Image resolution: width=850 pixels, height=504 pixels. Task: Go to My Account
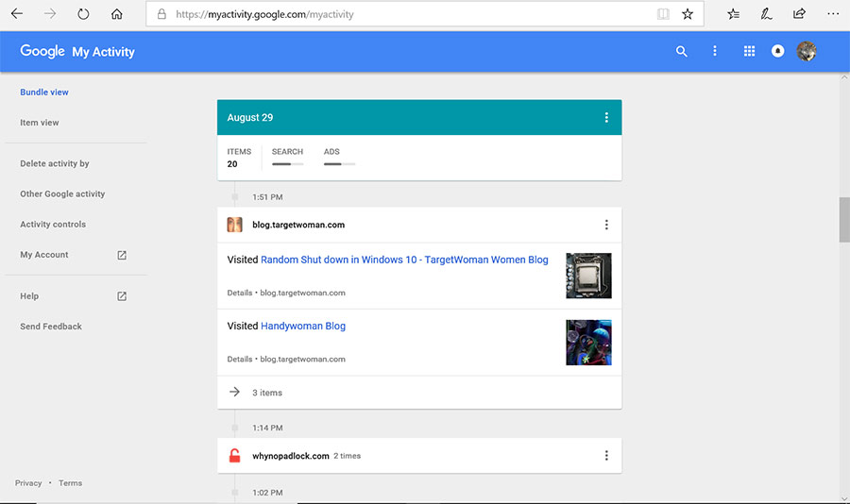(44, 255)
